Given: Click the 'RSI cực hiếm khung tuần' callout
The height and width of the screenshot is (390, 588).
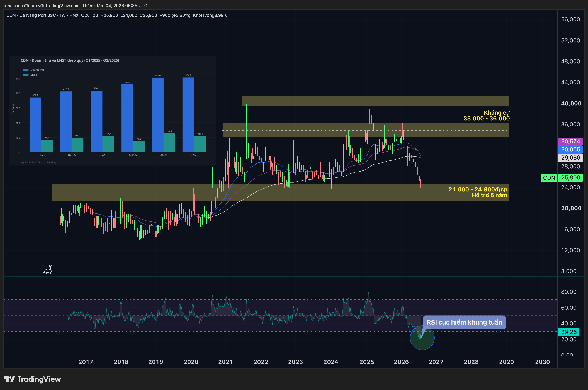Looking at the screenshot, I should 464,322.
